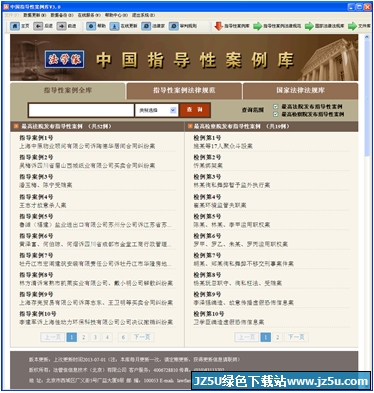Open 指导案例7号 case entry
The width and height of the screenshot is (374, 393).
tap(97, 260)
